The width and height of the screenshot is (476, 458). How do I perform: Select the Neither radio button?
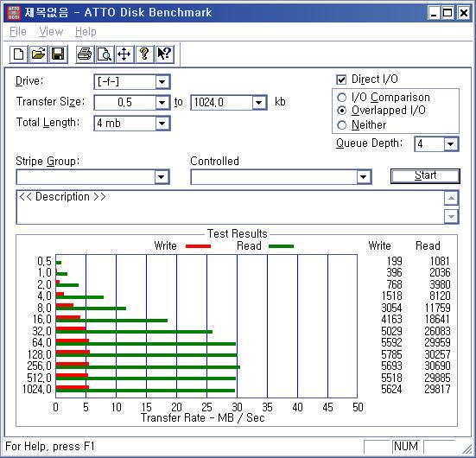(341, 125)
